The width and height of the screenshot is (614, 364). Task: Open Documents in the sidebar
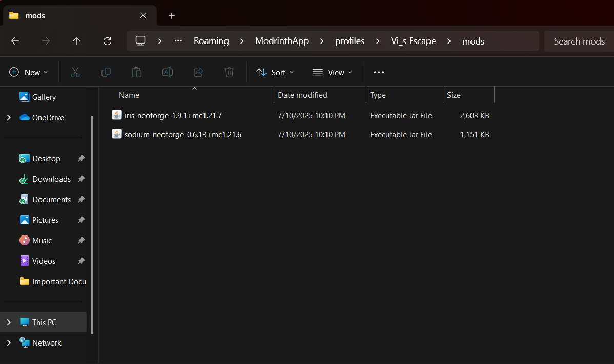click(51, 199)
